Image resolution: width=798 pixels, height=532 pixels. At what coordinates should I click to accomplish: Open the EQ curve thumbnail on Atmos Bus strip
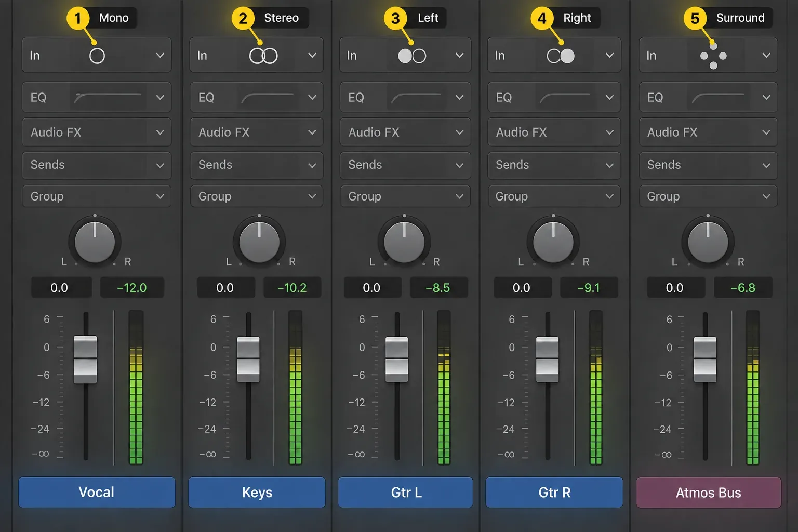(718, 97)
